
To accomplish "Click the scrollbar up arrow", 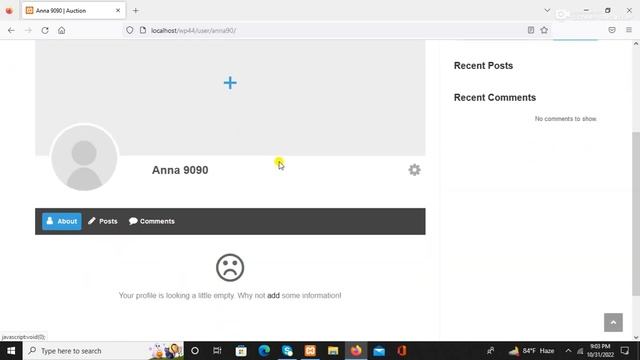I will coord(636,43).
